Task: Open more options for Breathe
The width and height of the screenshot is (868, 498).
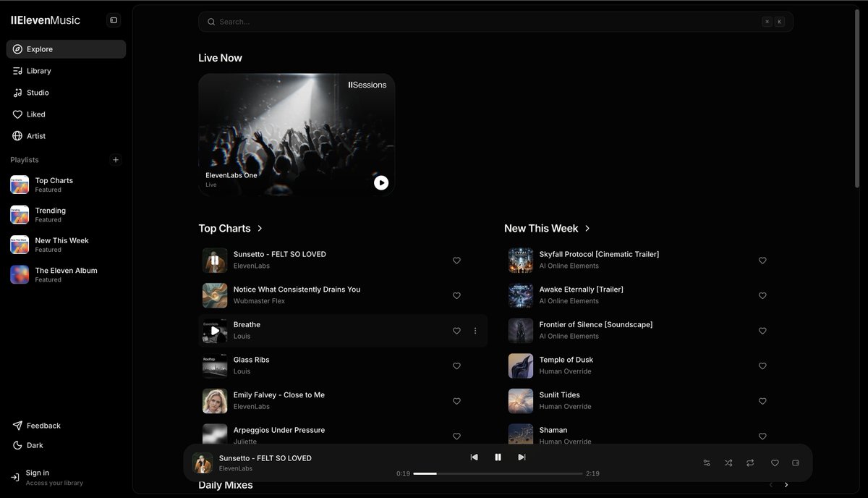Action: (x=475, y=331)
